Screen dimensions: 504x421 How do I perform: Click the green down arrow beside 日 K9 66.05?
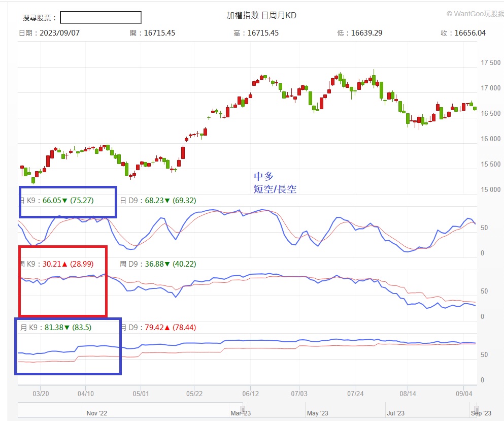click(64, 201)
